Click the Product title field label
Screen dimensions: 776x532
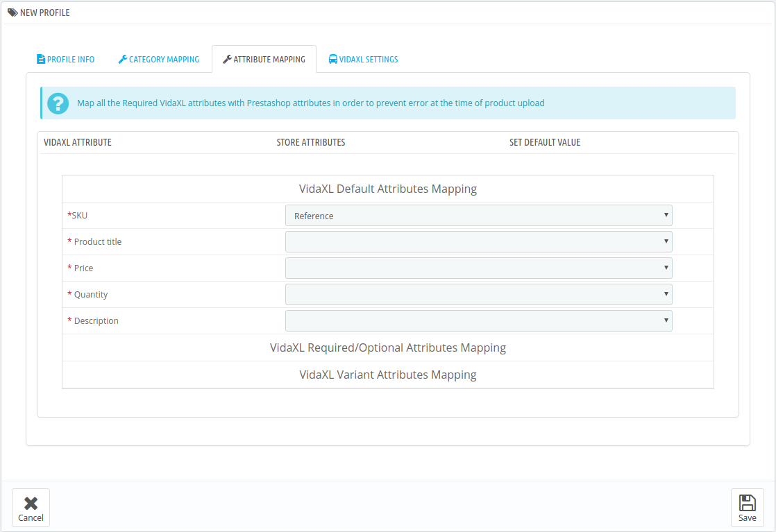click(x=94, y=242)
